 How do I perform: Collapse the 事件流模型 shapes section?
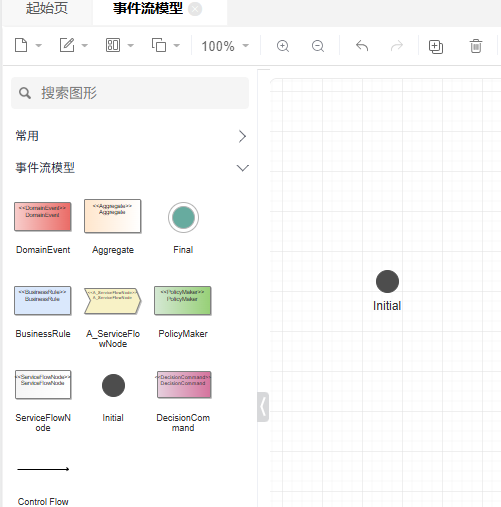pyautogui.click(x=132, y=168)
